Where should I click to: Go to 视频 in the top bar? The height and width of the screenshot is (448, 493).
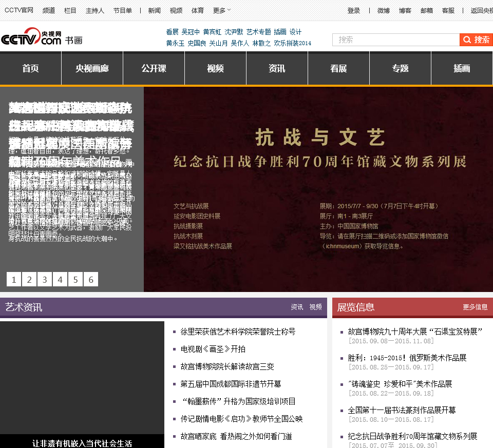tap(176, 11)
